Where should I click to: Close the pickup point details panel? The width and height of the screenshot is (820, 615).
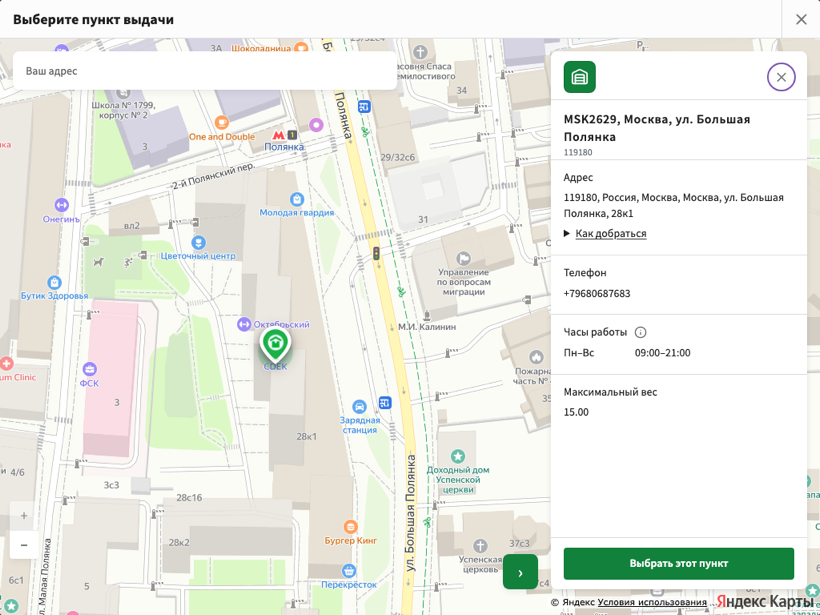pyautogui.click(x=781, y=77)
